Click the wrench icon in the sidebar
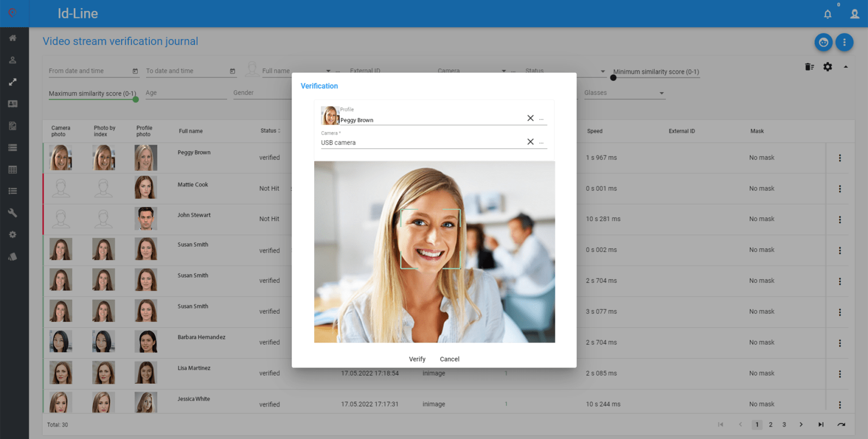 (12, 213)
